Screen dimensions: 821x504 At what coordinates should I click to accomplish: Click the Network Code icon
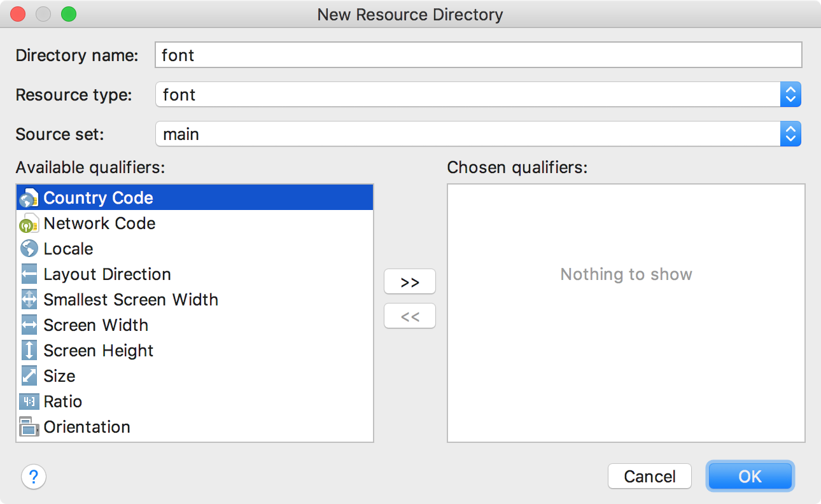point(29,223)
